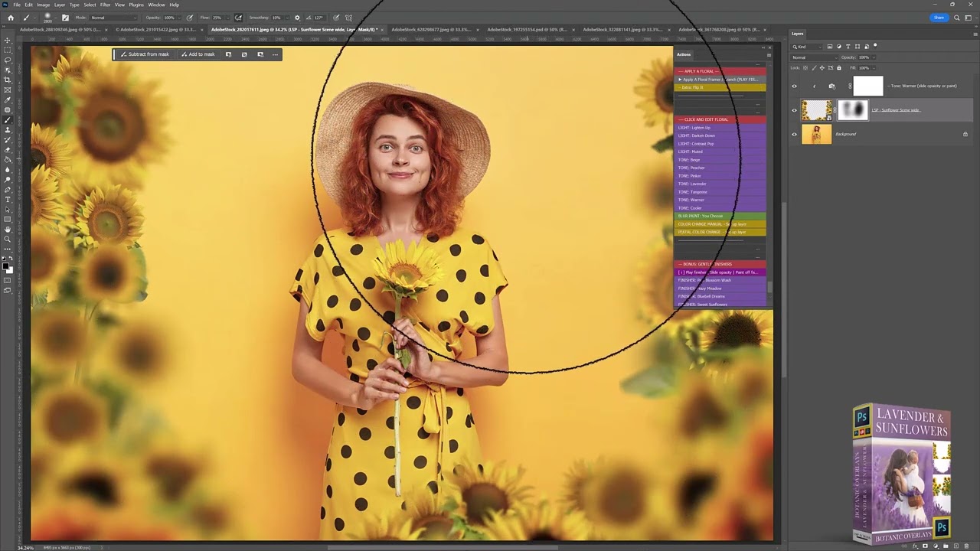This screenshot has height=551, width=980.
Task: Click foreground color swatch
Action: [x=6, y=266]
